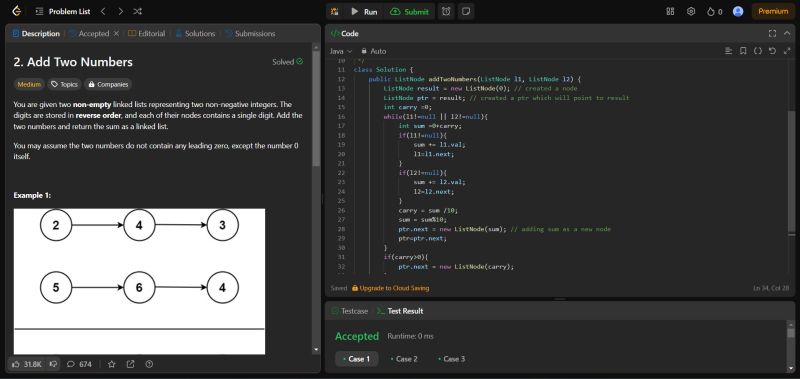Click the 'Example 1:' heading
Screen dimensions: 800x379
(x=32, y=195)
